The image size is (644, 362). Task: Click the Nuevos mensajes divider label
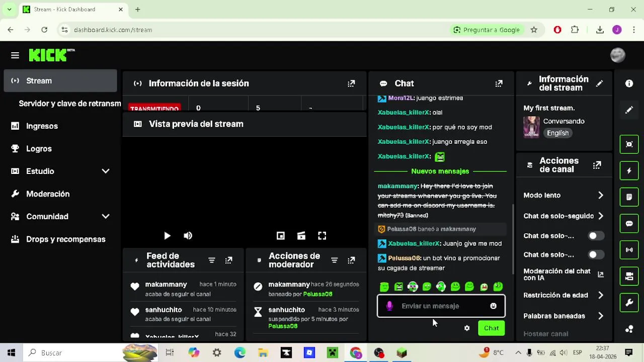[x=440, y=171]
